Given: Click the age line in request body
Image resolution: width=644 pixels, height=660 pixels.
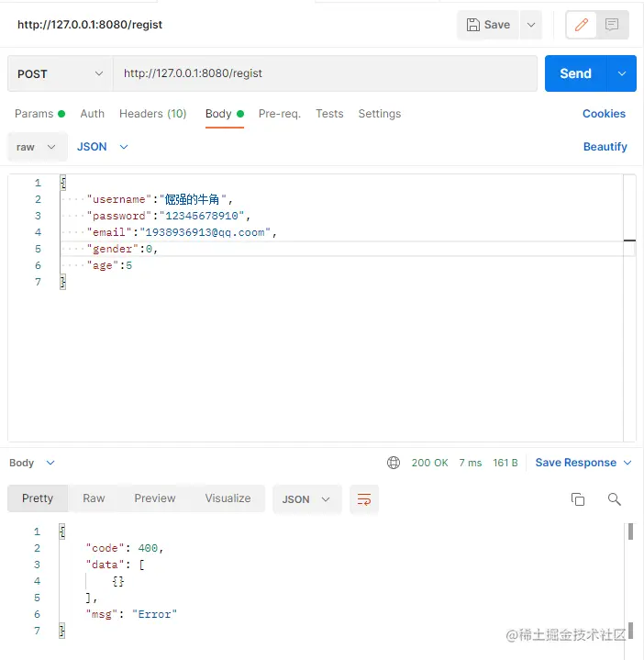Looking at the screenshot, I should (x=109, y=265).
